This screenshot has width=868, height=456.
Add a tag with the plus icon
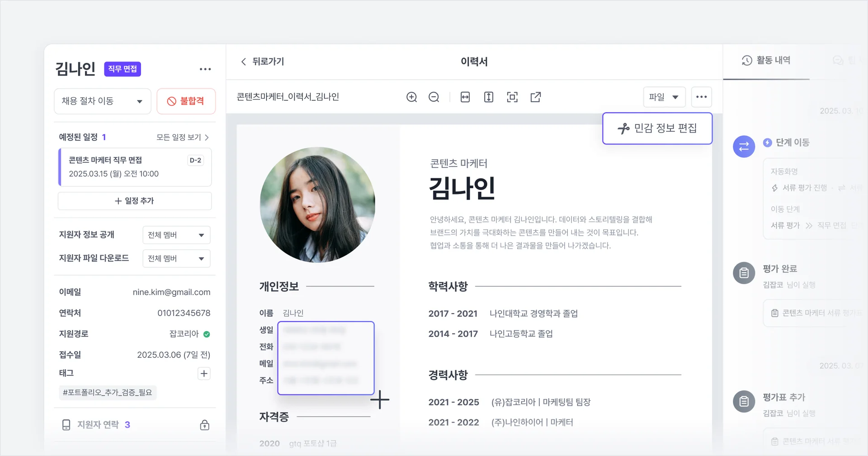point(203,373)
